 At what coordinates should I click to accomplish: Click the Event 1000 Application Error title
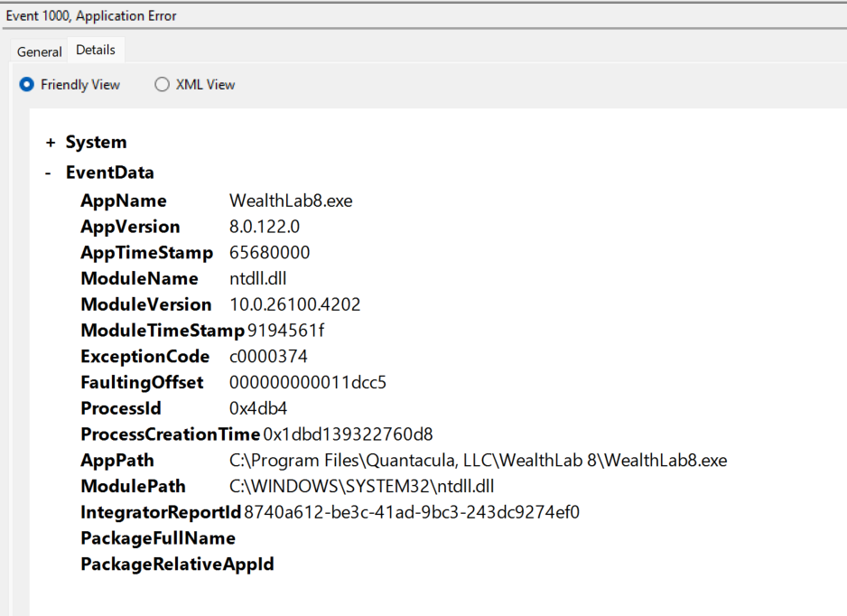coord(91,15)
